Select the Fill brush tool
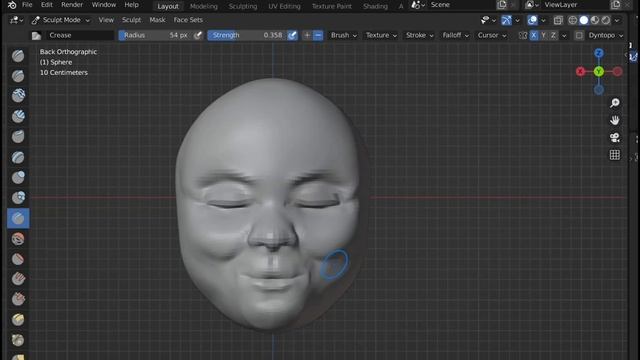This screenshot has height=360, width=640. tap(18, 279)
